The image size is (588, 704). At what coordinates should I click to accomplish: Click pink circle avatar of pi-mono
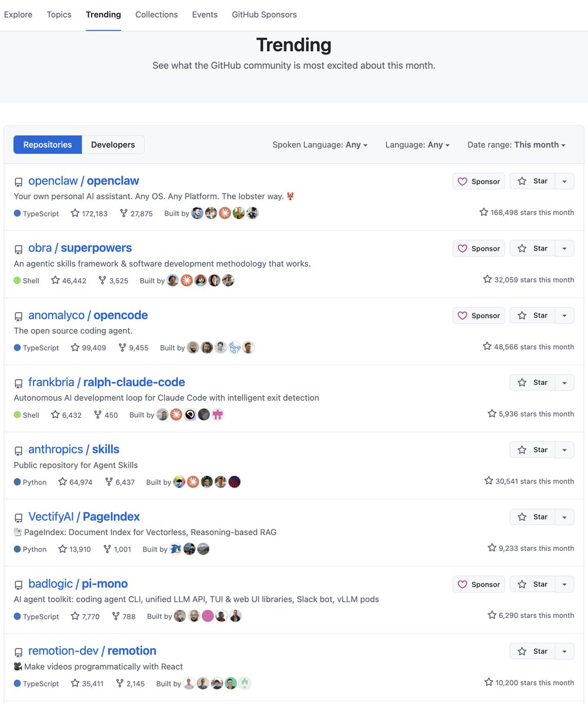click(208, 616)
